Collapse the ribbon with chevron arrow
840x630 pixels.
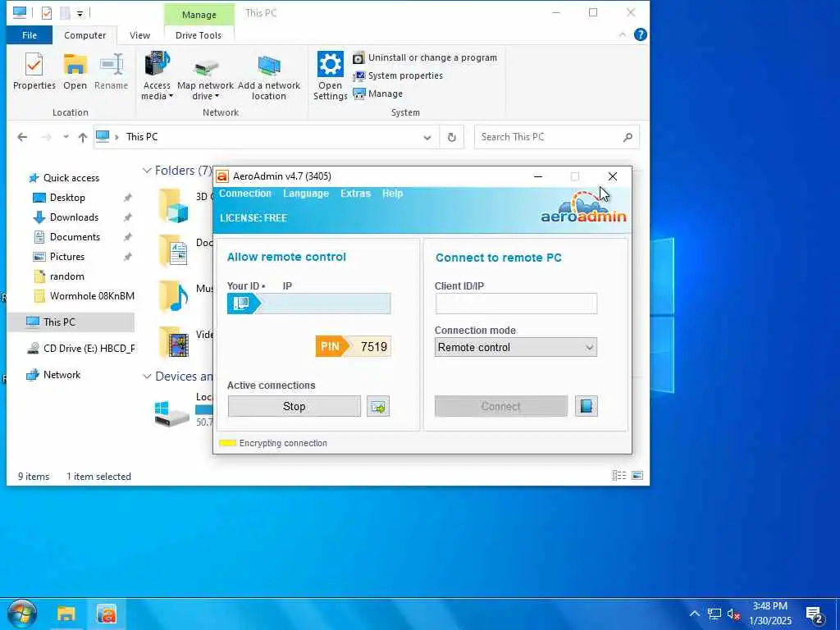click(x=622, y=34)
